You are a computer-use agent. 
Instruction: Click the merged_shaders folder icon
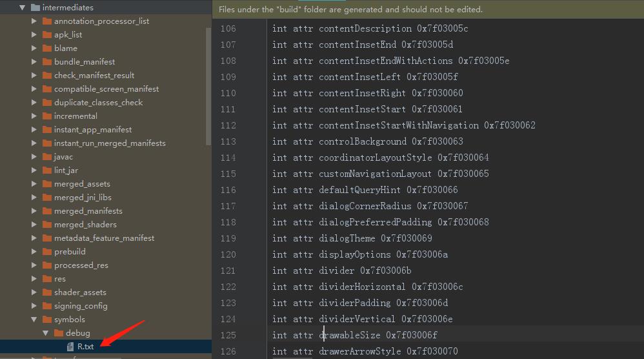point(47,224)
